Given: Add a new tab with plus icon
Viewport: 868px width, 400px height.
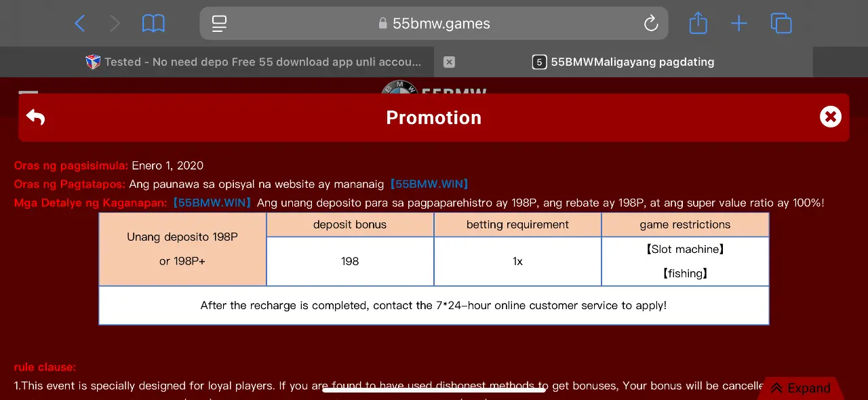Looking at the screenshot, I should pyautogui.click(x=738, y=24).
